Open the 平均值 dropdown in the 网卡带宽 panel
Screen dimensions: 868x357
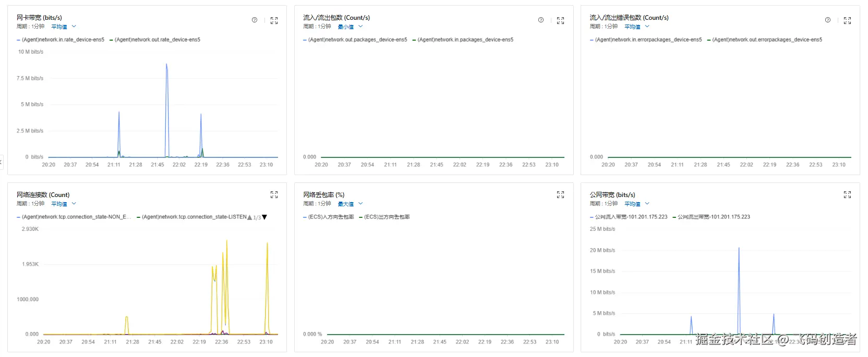pyautogui.click(x=64, y=27)
